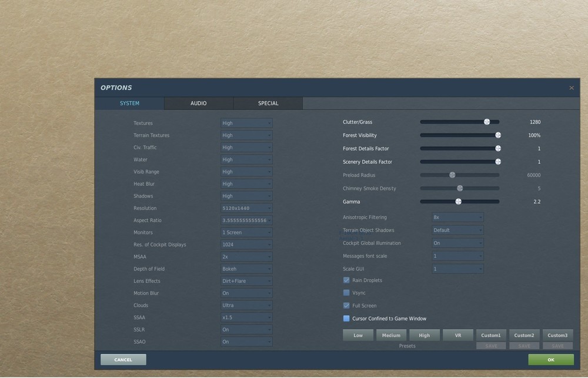Open the Clouds quality dropdown
Viewport: 588px width, 378px height.
point(246,305)
